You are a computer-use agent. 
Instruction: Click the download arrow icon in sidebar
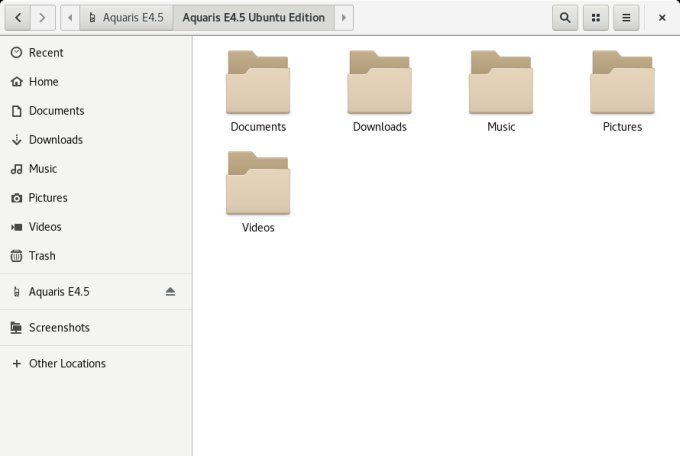click(16, 140)
